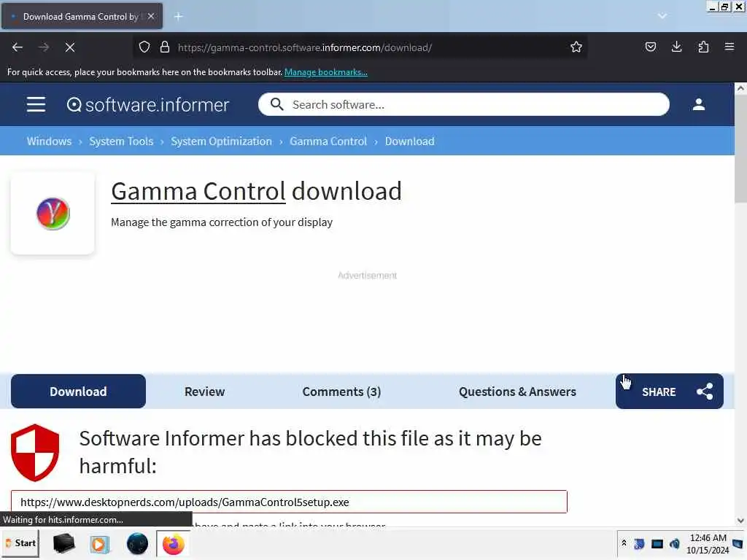Select the Download tab
747x560 pixels.
click(x=78, y=392)
